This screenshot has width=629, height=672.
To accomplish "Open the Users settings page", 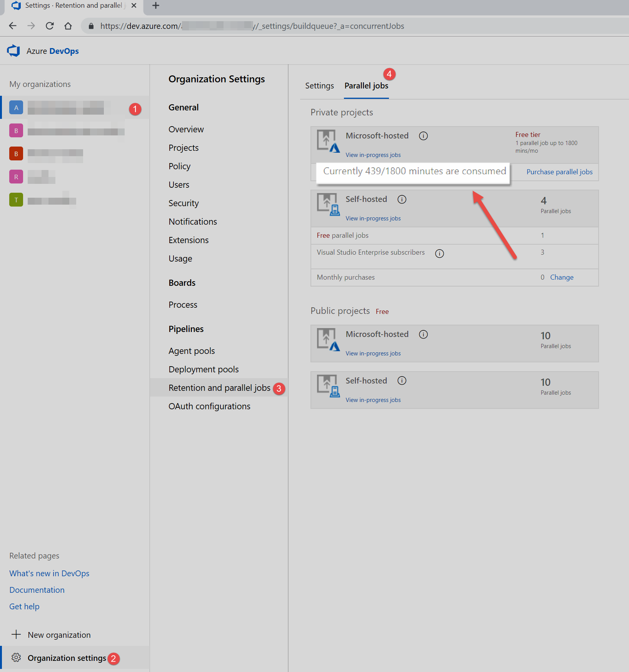I will pos(179,185).
